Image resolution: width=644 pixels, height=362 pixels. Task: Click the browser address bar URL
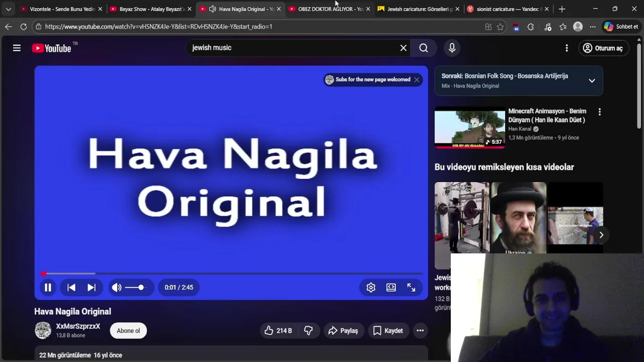(x=158, y=27)
